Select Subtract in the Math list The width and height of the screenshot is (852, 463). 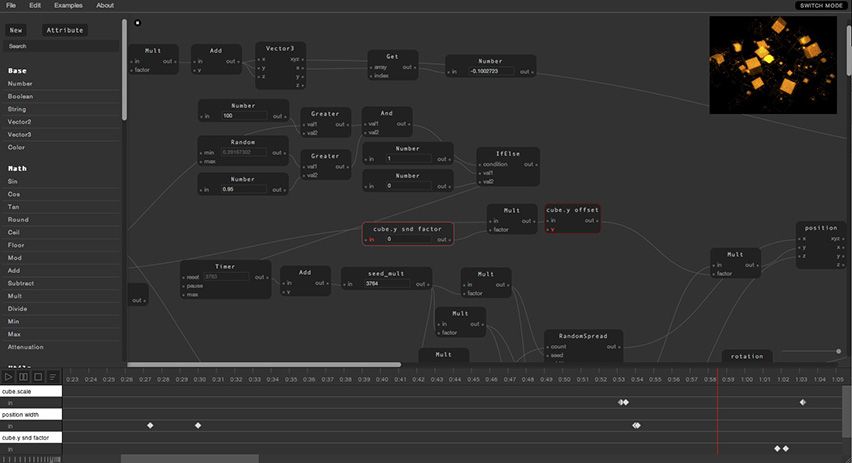tap(61, 283)
